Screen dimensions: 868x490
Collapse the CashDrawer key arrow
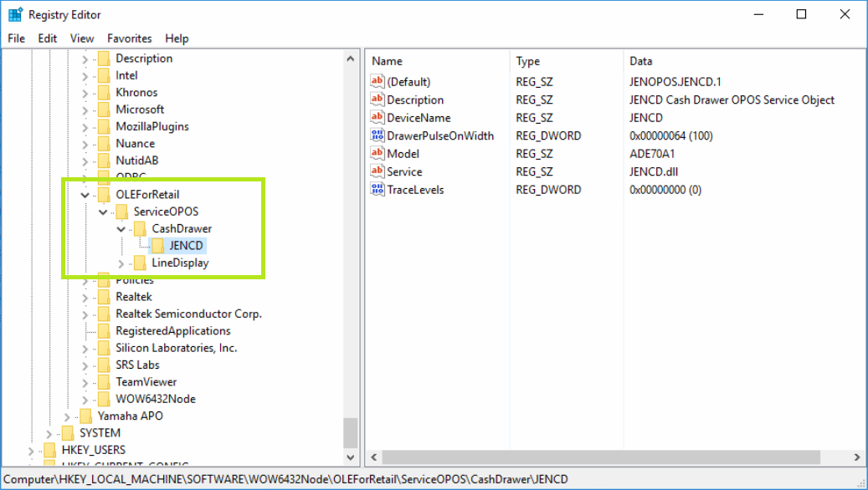coord(121,229)
